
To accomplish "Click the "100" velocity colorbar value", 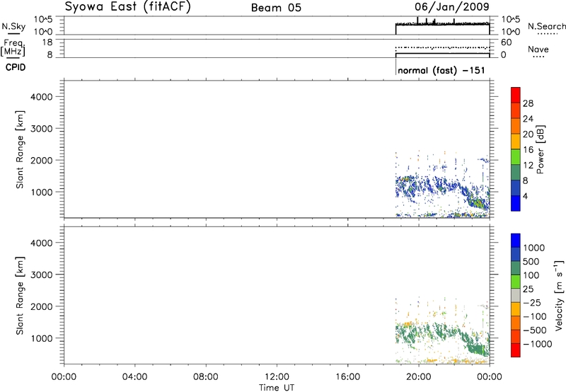I will [533, 275].
